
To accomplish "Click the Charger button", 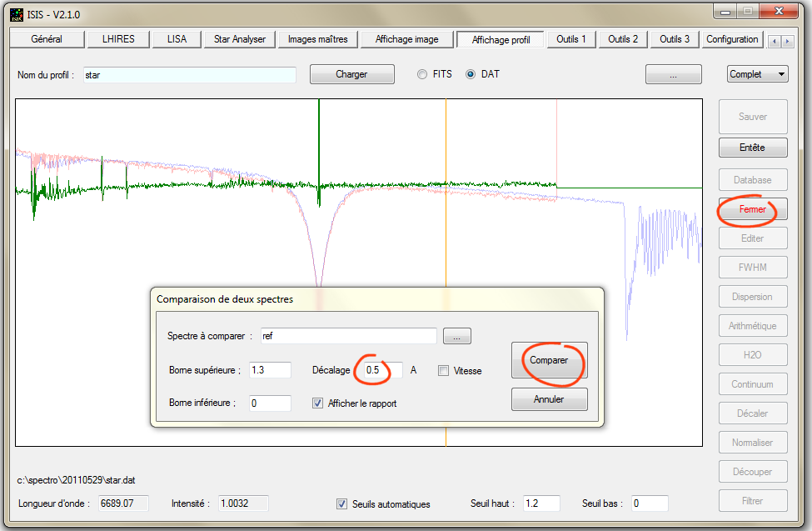I will [351, 74].
